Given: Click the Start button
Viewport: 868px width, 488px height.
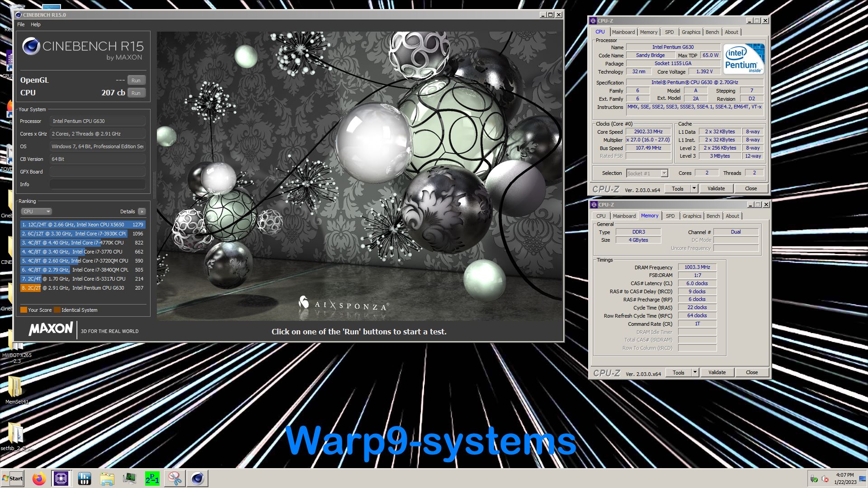Looking at the screenshot, I should 13,479.
